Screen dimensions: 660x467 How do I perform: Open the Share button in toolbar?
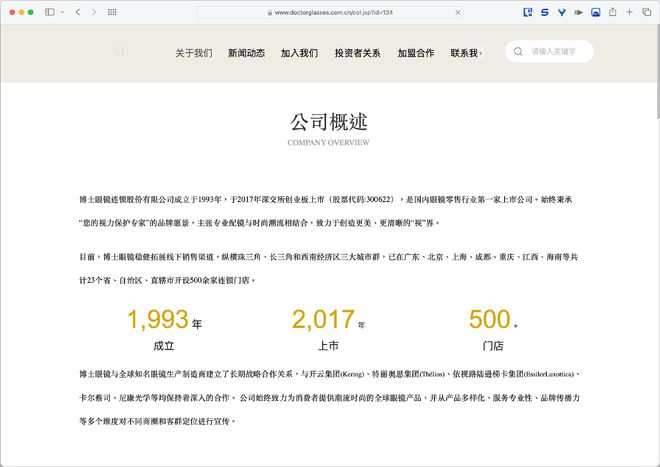coord(612,12)
